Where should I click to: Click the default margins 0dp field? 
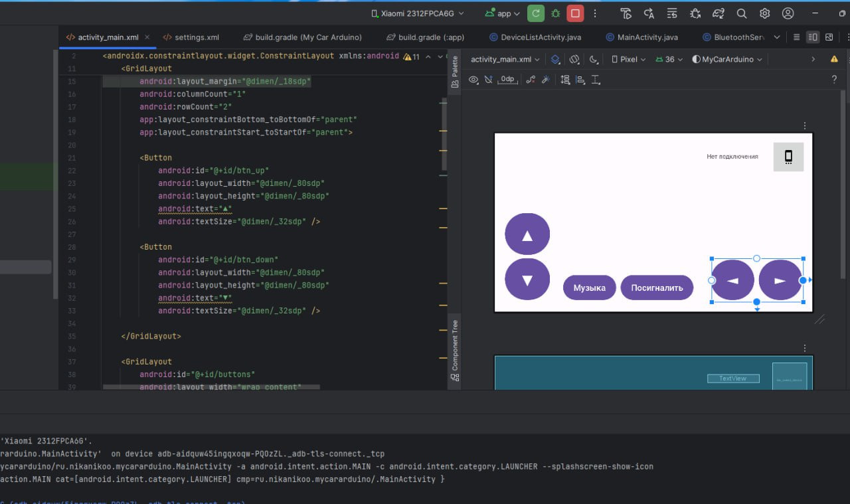point(507,80)
